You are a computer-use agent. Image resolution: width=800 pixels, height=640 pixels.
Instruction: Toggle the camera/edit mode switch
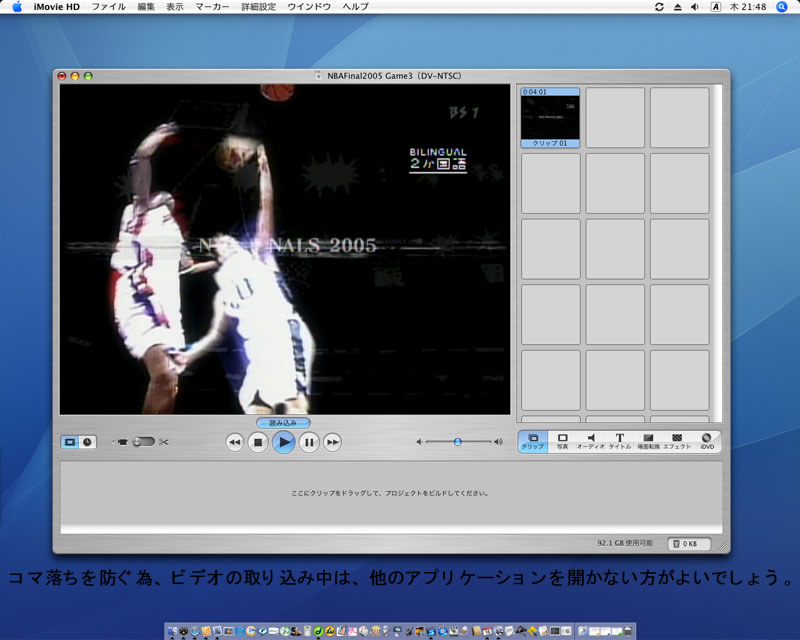point(143,442)
